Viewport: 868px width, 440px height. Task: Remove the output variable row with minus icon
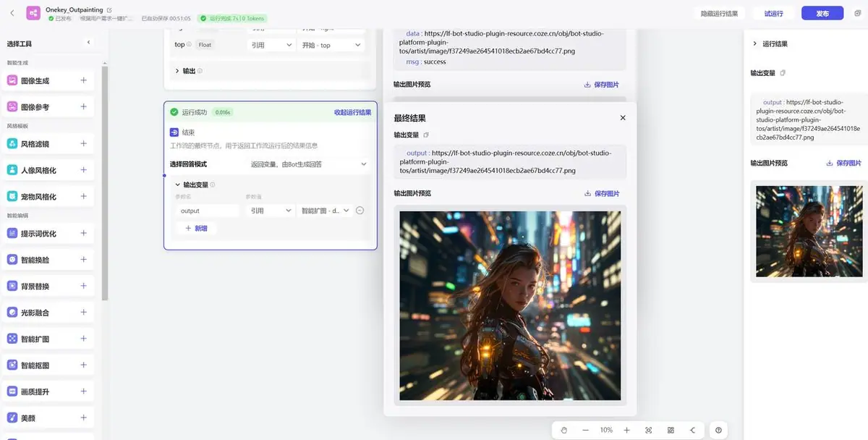pos(359,211)
